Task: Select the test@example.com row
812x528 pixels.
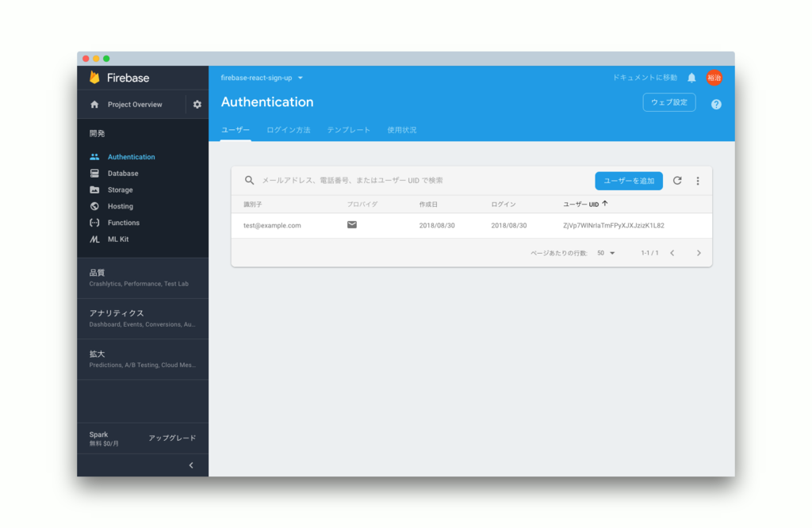Action: [471, 226]
